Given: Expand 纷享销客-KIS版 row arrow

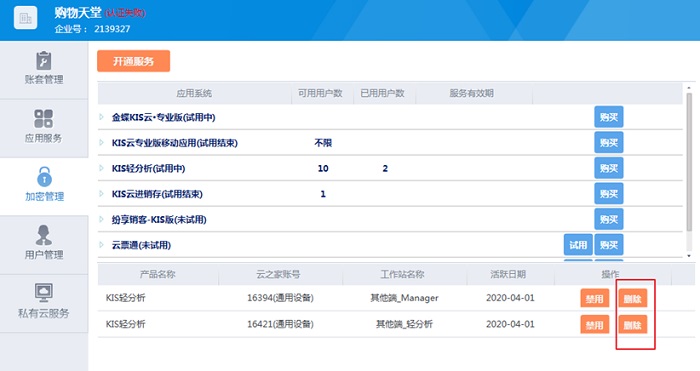Looking at the screenshot, I should [101, 219].
